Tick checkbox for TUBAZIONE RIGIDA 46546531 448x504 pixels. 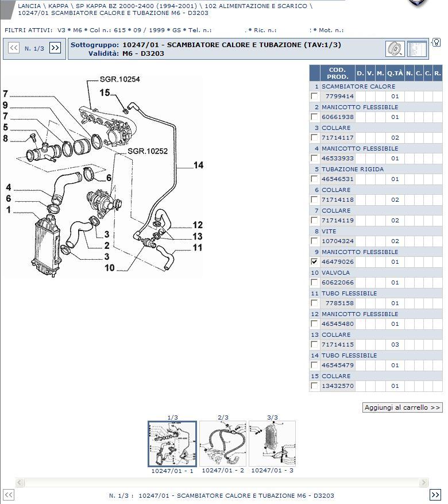point(314,179)
